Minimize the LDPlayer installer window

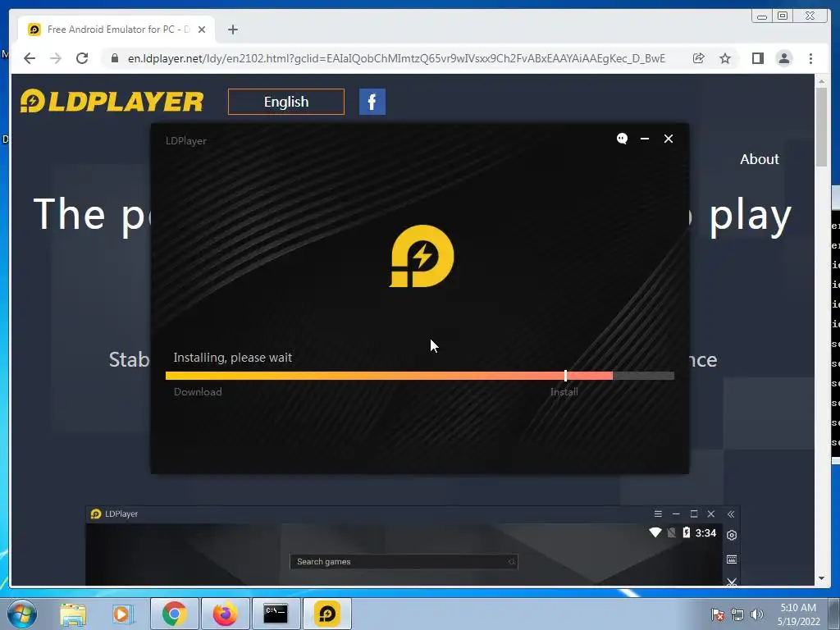coord(645,139)
